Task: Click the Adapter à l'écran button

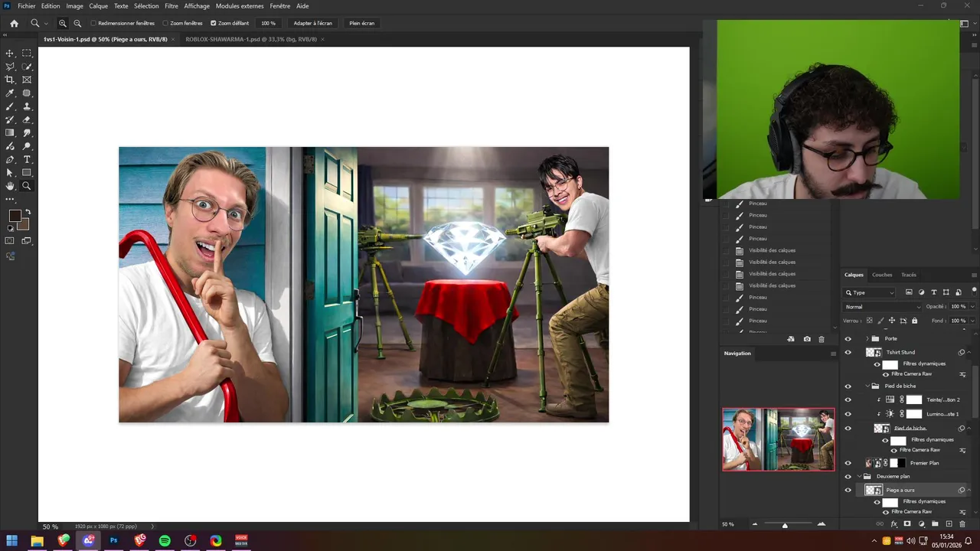Action: coord(313,23)
